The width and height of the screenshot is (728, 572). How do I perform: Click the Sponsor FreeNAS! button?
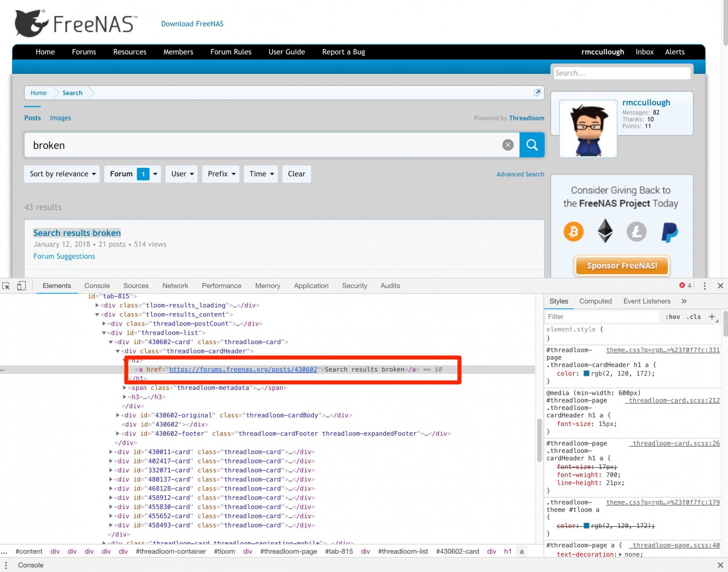(x=622, y=266)
